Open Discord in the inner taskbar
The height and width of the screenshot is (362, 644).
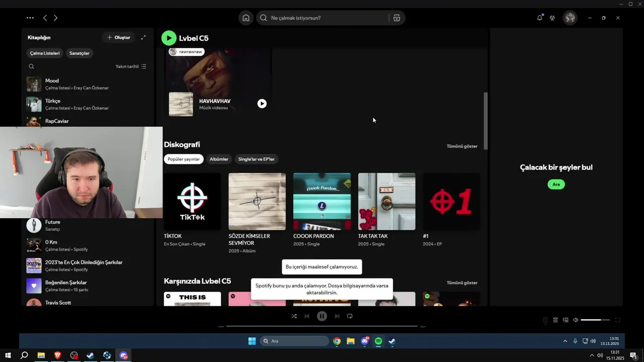pyautogui.click(x=365, y=341)
